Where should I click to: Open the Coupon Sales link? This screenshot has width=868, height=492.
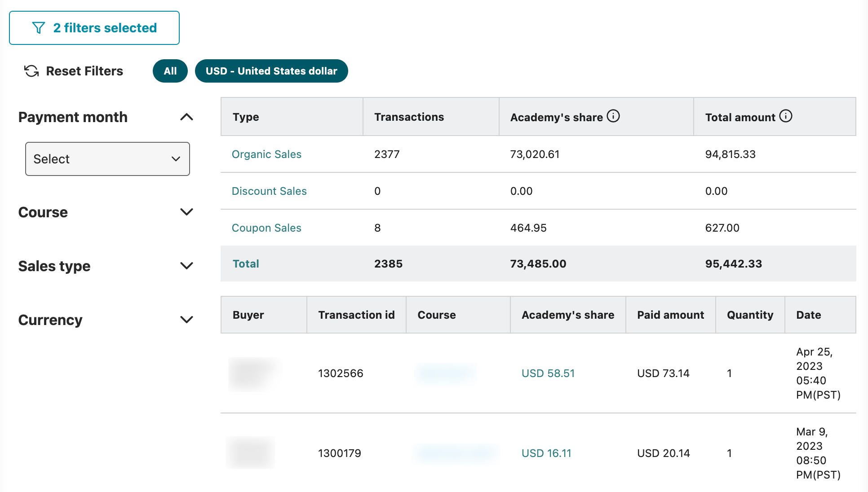(x=266, y=228)
